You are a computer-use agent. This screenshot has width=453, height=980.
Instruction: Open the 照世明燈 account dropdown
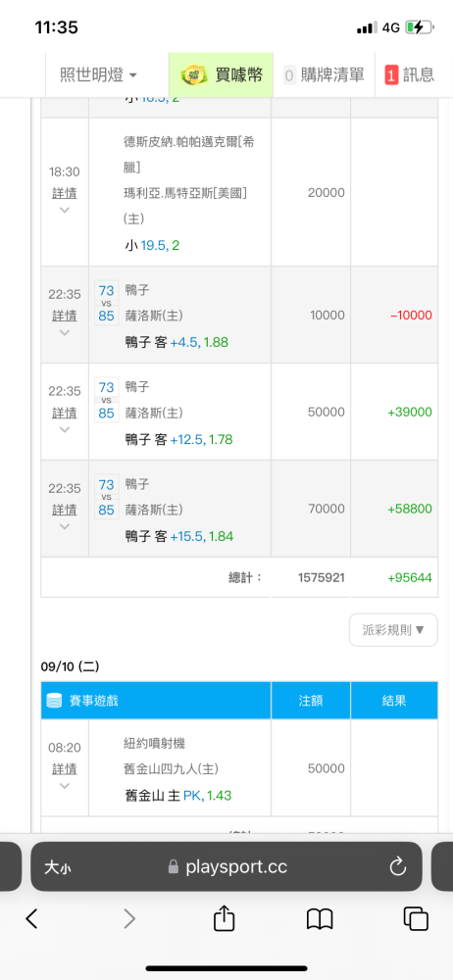98,75
